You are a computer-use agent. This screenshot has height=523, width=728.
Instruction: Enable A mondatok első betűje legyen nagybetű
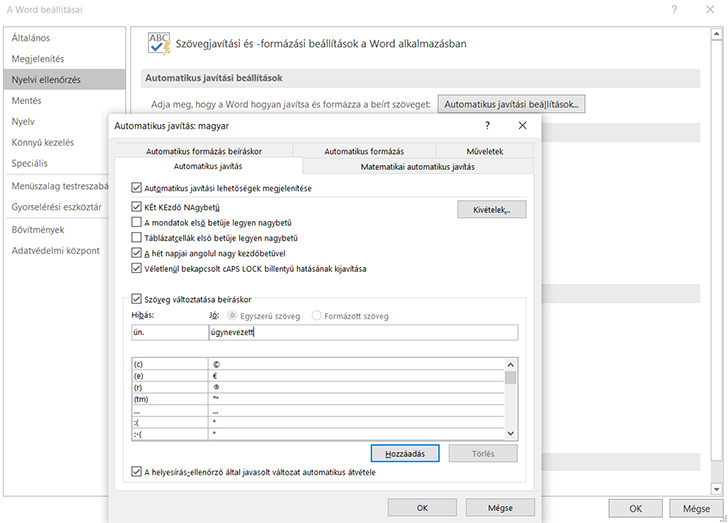point(137,222)
